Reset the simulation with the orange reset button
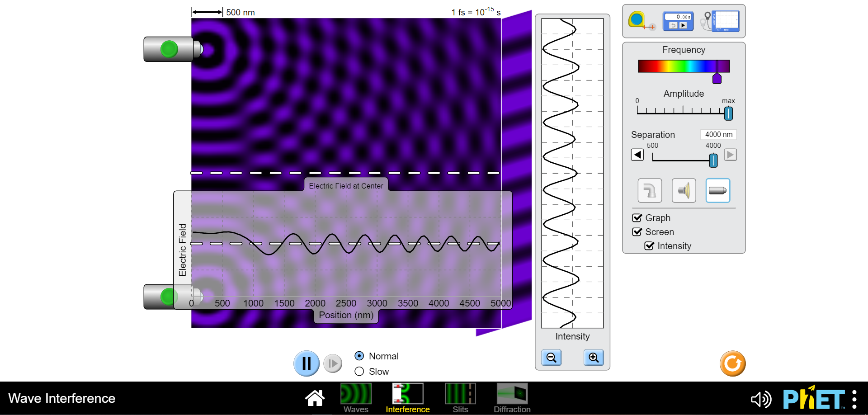Viewport: 868px width, 415px height. (732, 363)
